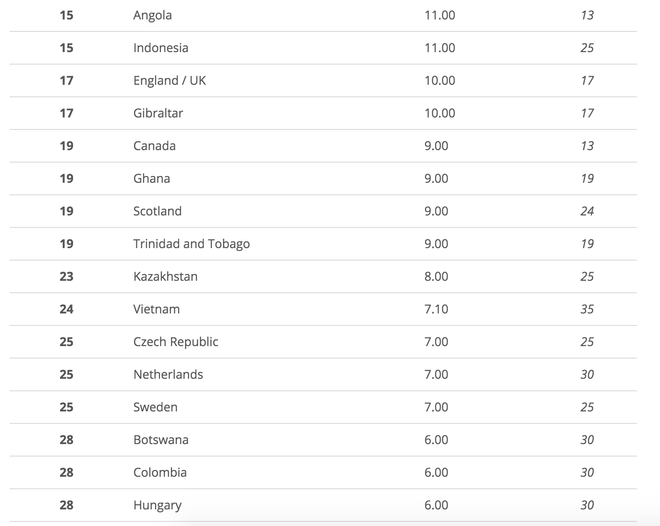Select the Vietnam table entry
The height and width of the screenshot is (526, 660).
click(x=156, y=309)
